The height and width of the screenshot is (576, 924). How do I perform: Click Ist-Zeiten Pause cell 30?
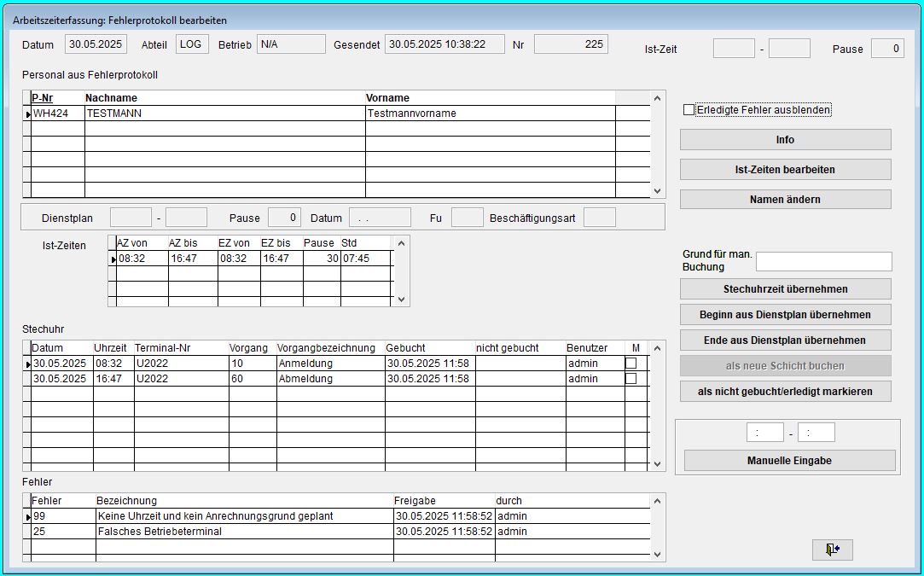coord(322,259)
